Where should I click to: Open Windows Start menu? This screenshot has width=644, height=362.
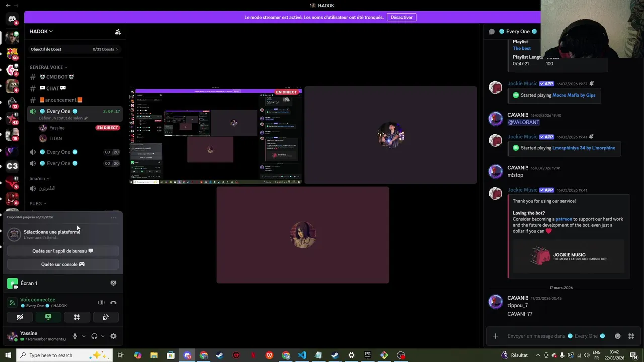8,355
